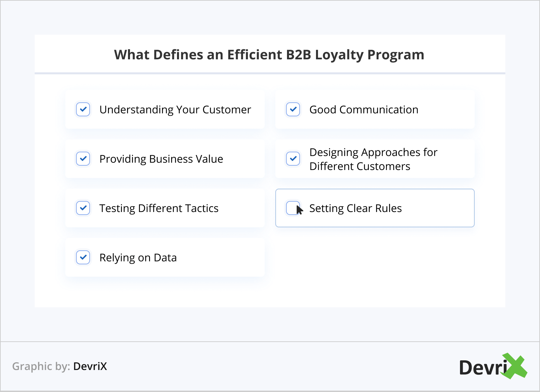
Task: Toggle checkbox for Designing Approaches for Different Customers
Action: [x=293, y=159]
